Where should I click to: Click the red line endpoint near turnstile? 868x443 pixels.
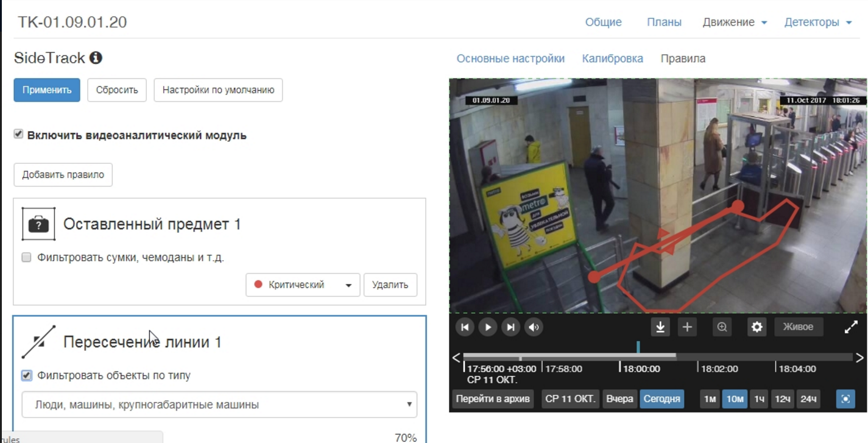pyautogui.click(x=738, y=206)
